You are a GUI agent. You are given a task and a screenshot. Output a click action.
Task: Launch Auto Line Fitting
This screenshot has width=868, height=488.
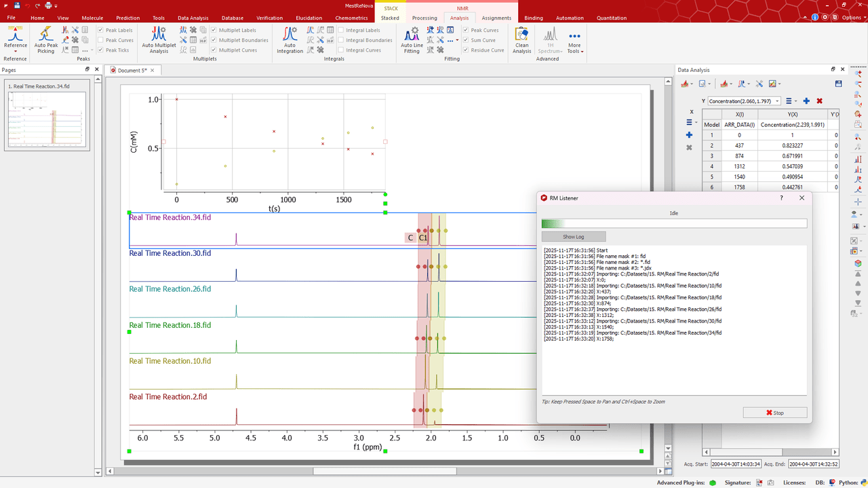tap(412, 40)
